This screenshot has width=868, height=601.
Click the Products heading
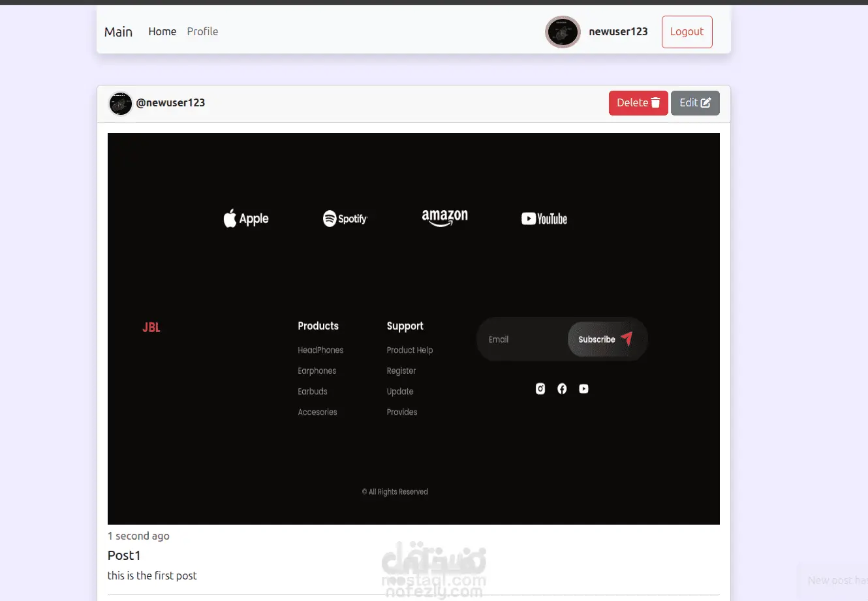[318, 326]
